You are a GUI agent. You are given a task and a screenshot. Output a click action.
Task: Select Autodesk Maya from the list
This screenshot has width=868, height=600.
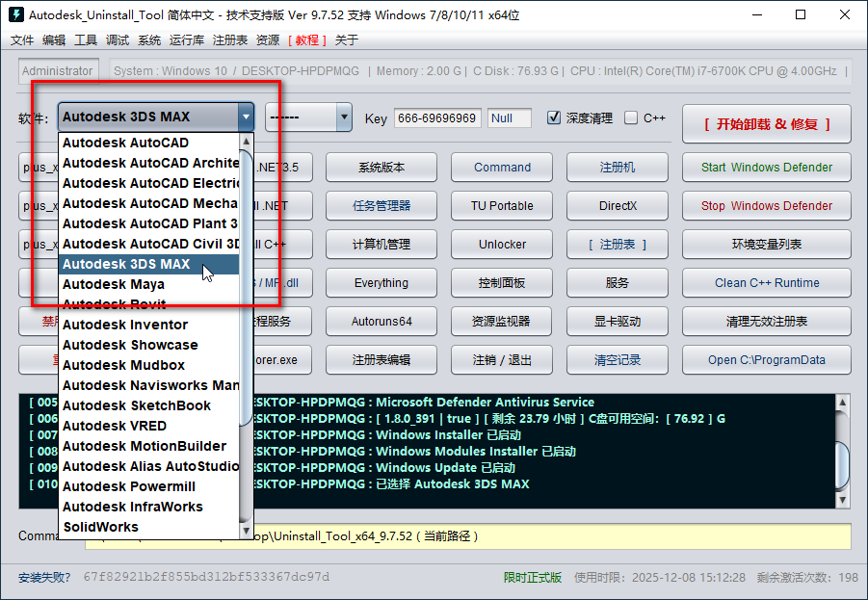(x=149, y=284)
